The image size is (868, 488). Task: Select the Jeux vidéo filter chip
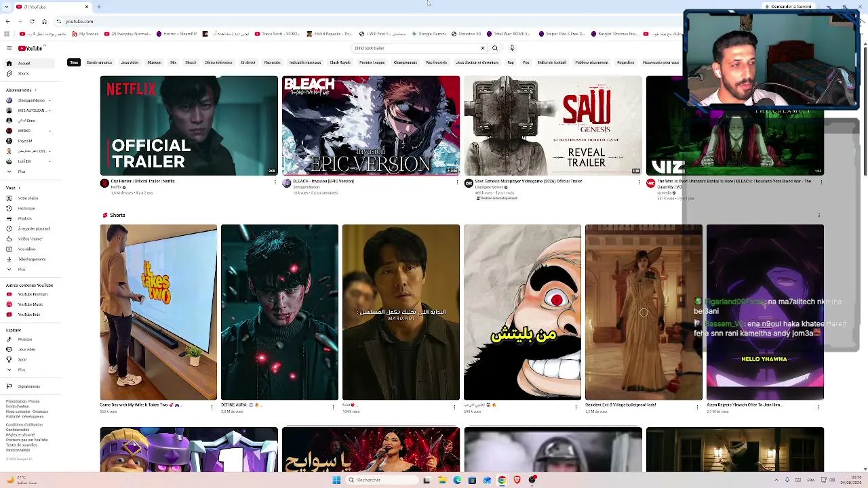tap(130, 62)
